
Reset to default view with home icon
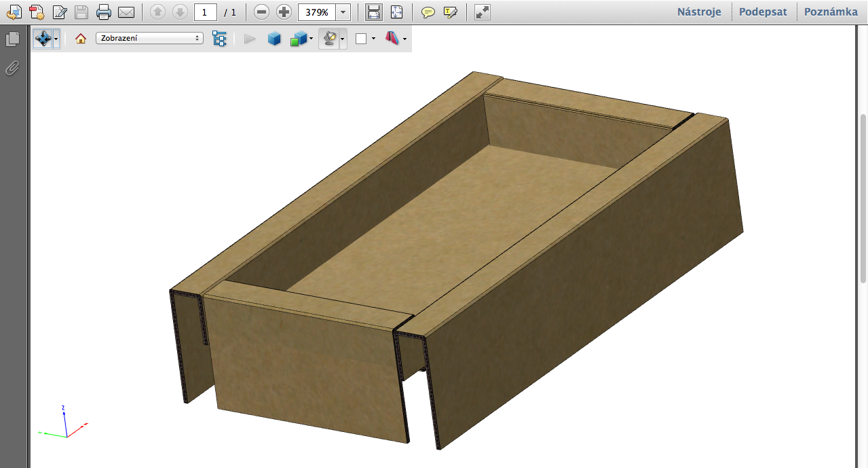81,39
